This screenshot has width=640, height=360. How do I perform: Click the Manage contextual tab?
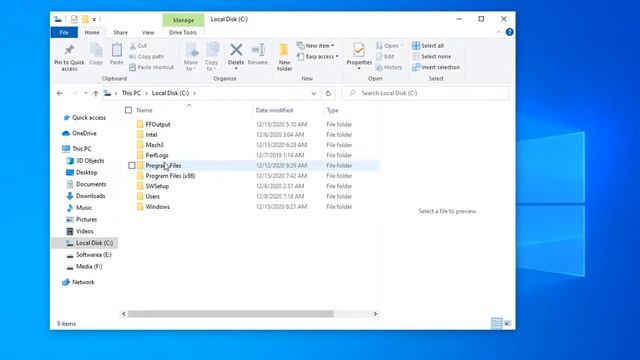point(183,20)
